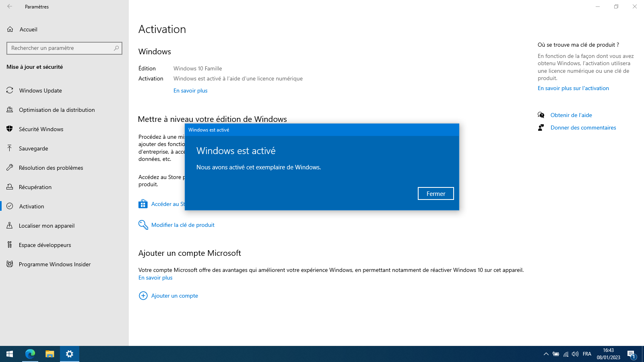The image size is (644, 362).
Task: Minimize the Paramètres window
Action: coord(598,6)
